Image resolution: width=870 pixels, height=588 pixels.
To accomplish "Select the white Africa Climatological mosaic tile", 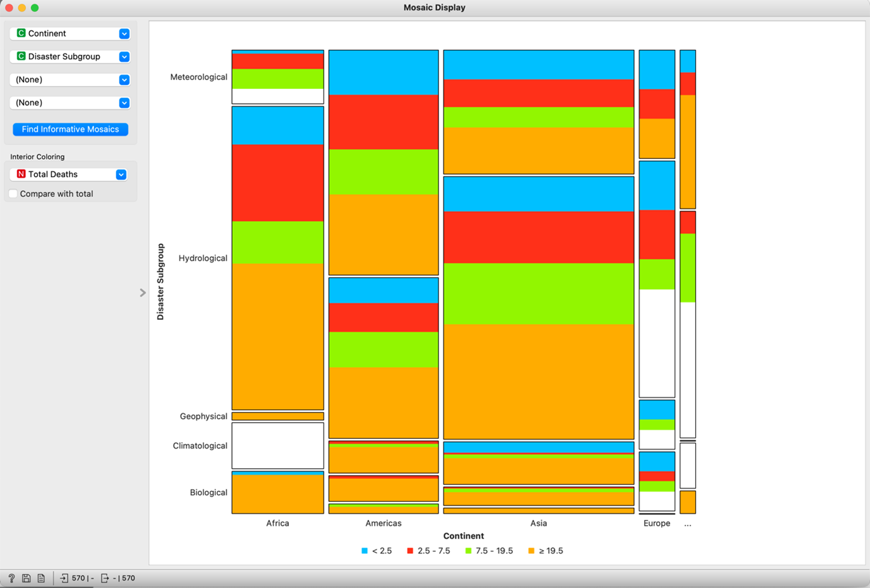I will (x=278, y=445).
